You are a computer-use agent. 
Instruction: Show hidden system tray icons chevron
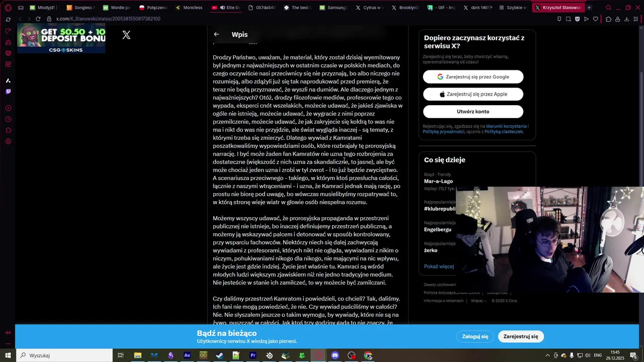click(547, 355)
